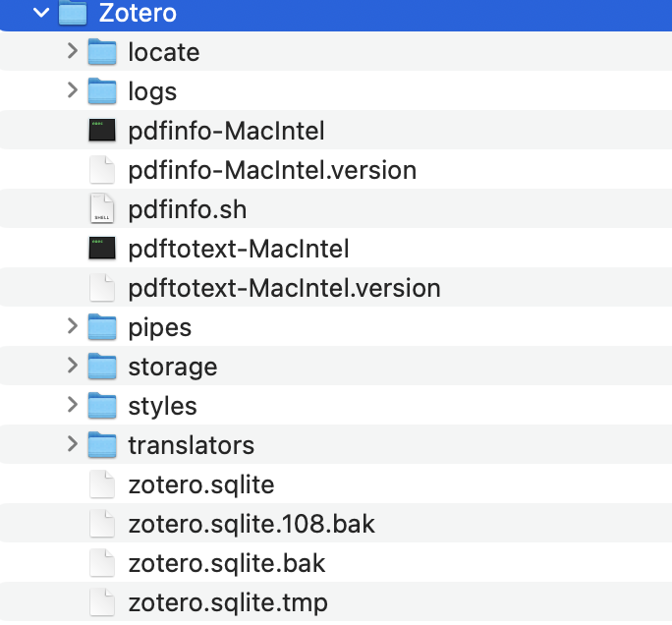Expand the storage folder
The height and width of the screenshot is (625, 672).
[73, 366]
